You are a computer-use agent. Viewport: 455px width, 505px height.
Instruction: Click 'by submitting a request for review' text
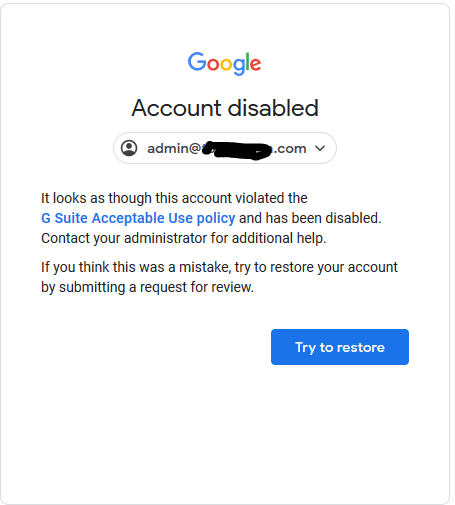147,287
